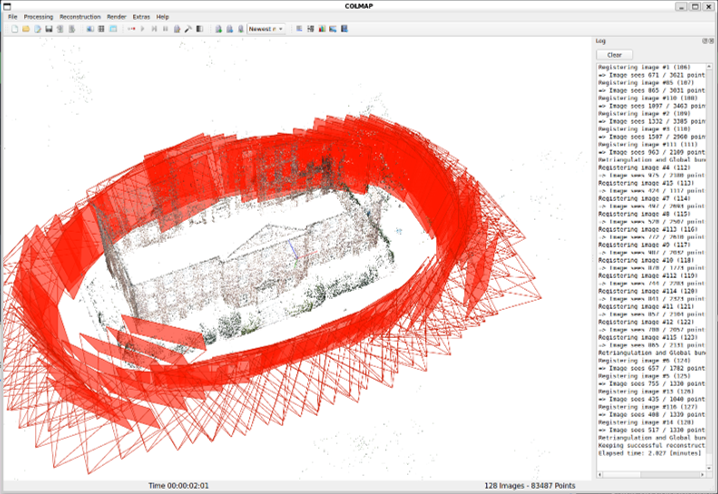The width and height of the screenshot is (718, 494).
Task: Close the Log panel
Action: pos(712,41)
